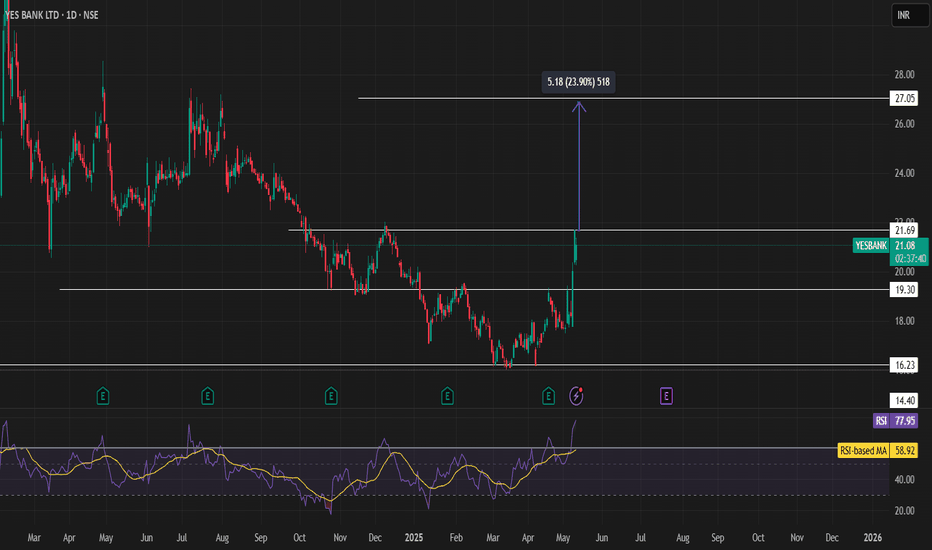This screenshot has width=932, height=550.
Task: Click the RSI indicator label
Action: [x=881, y=421]
